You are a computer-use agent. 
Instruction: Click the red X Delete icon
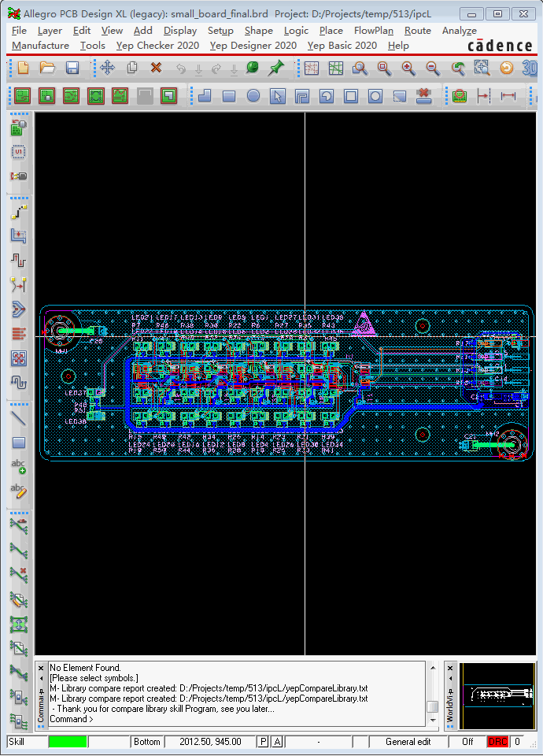(156, 68)
